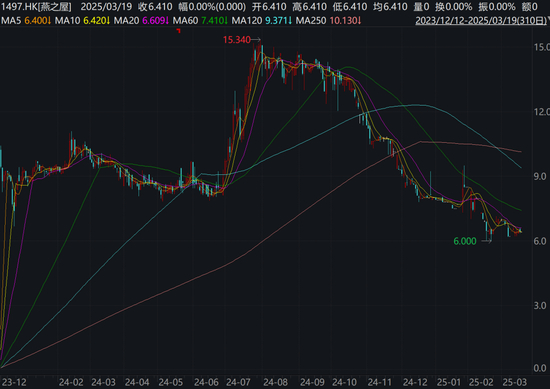Click the 24-03 date axis label
Image resolution: width=550 pixels, height=389 pixels.
[x=103, y=382]
